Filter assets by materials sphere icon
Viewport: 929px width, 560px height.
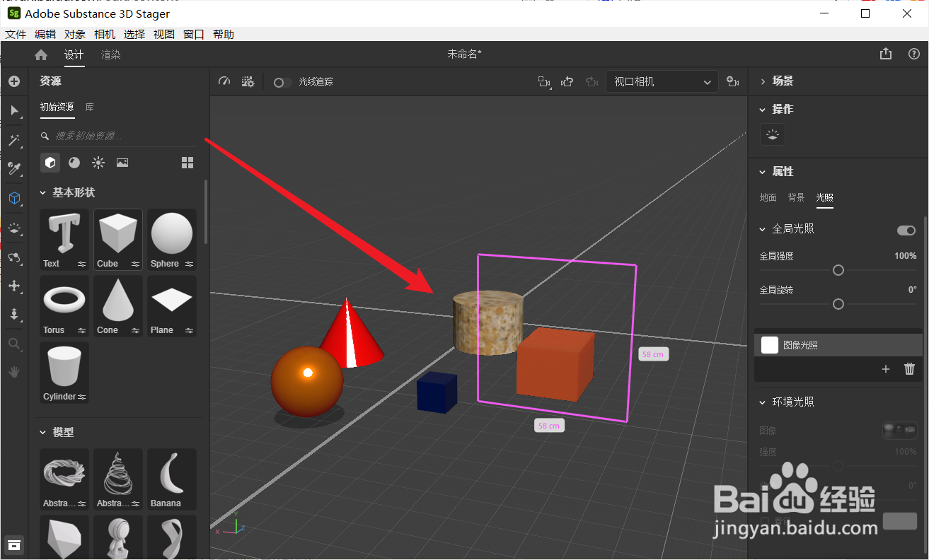click(74, 163)
